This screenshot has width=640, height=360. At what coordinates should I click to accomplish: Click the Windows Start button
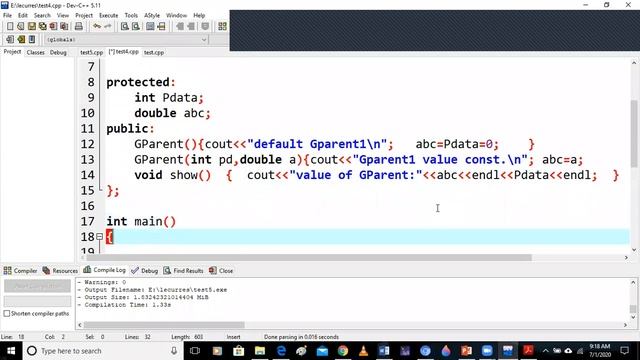pyautogui.click(x=11, y=351)
